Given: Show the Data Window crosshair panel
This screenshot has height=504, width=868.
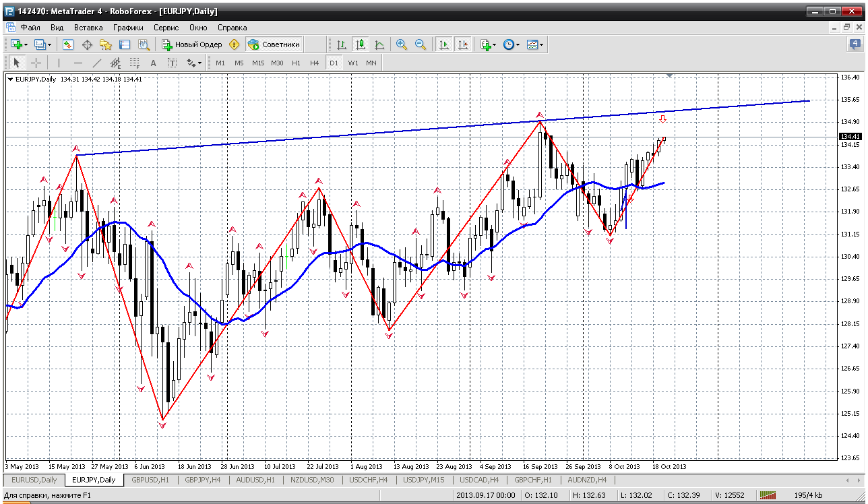Looking at the screenshot, I should [x=87, y=44].
